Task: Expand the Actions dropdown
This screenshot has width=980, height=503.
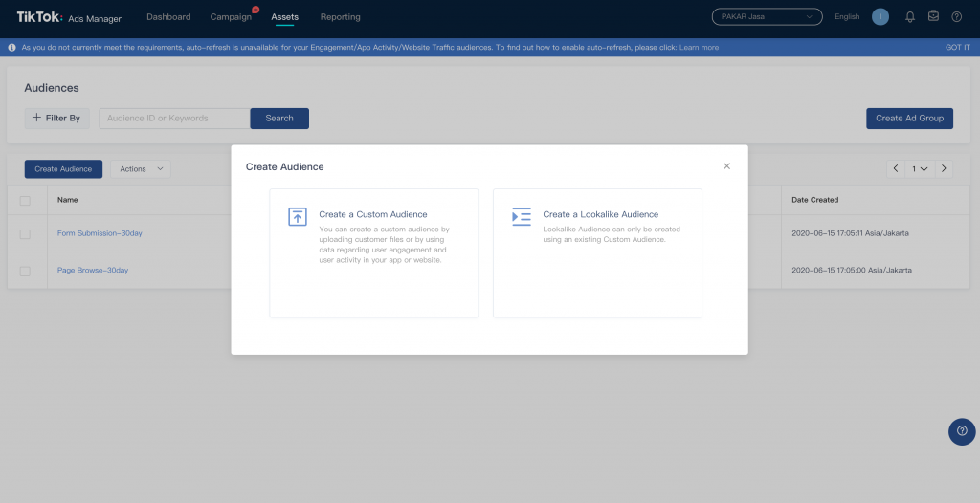Action: click(141, 169)
